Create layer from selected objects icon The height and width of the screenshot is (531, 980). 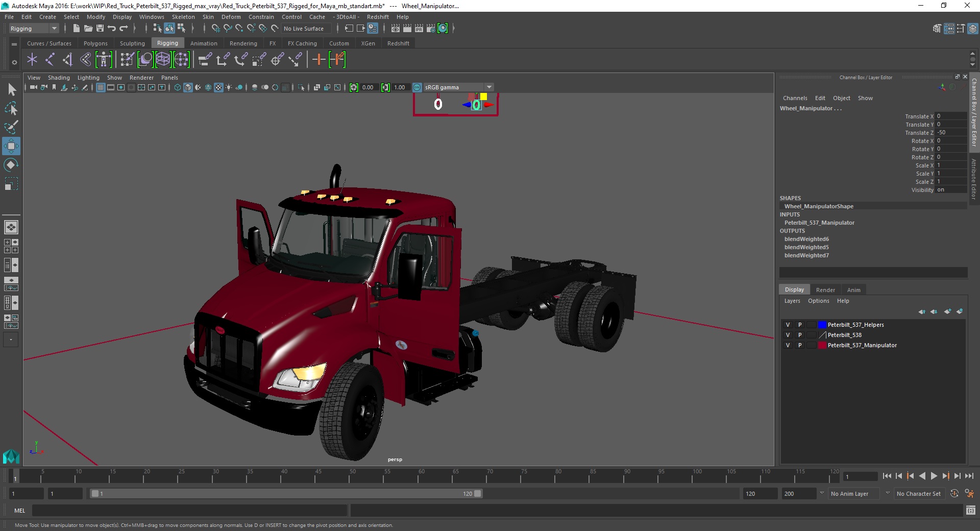pyautogui.click(x=960, y=311)
